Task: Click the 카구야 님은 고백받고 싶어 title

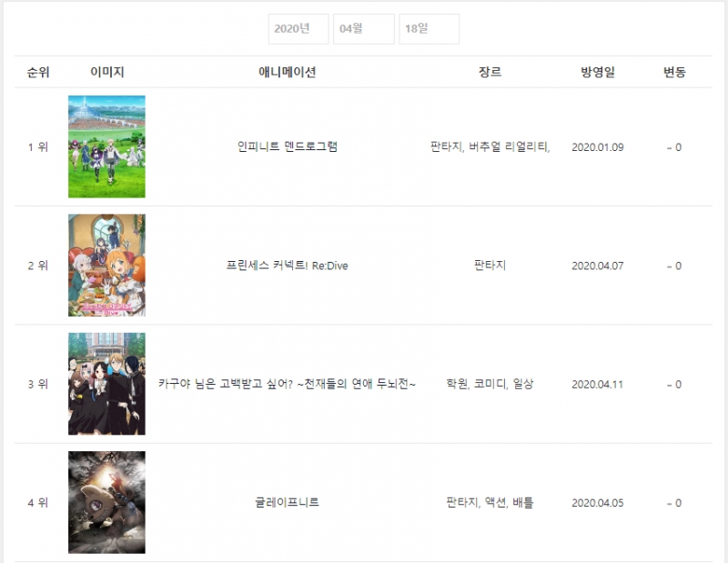Action: point(288,384)
